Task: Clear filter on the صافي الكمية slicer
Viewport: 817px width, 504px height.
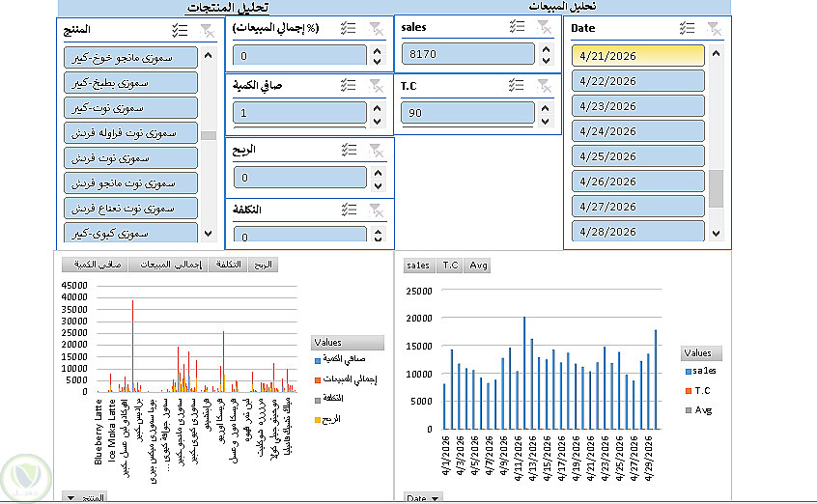Action: point(376,85)
